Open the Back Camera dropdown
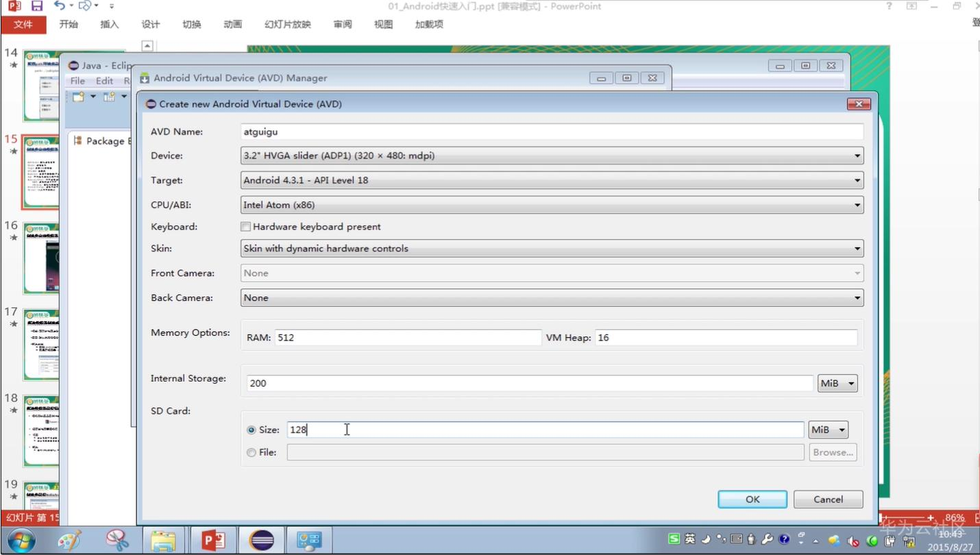 (552, 297)
